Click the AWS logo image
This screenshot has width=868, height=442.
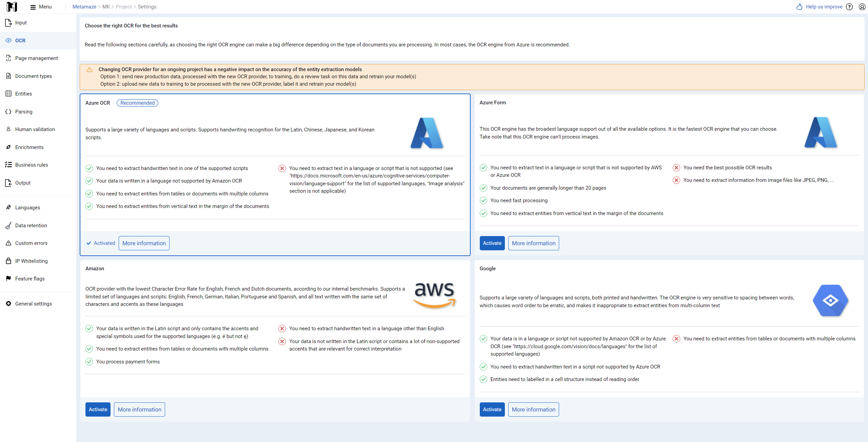435,295
